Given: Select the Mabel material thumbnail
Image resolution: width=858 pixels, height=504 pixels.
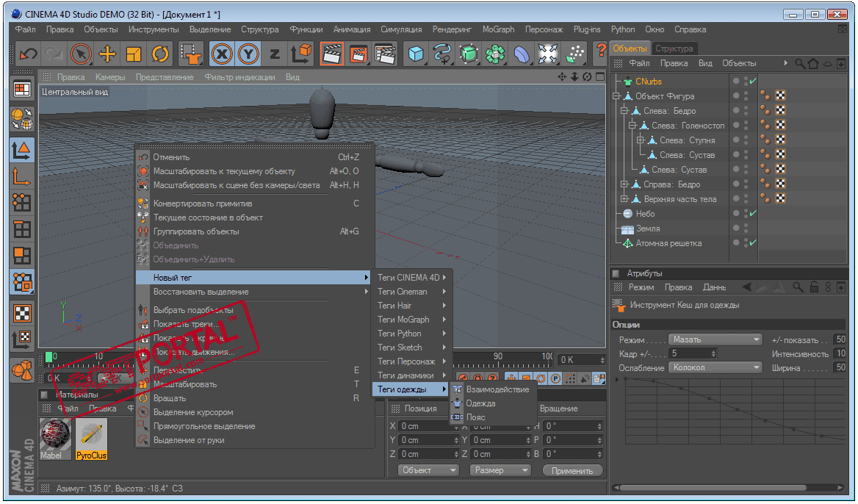Looking at the screenshot, I should [x=54, y=439].
